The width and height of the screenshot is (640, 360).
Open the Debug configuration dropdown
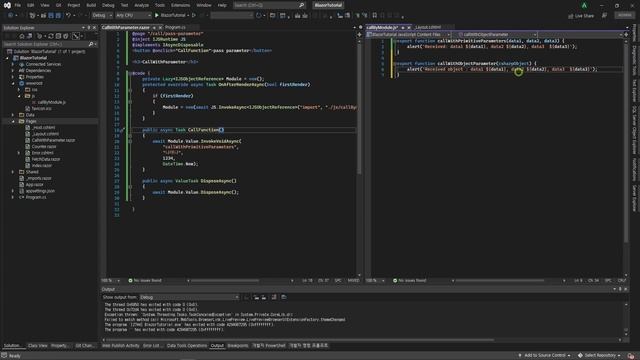[102, 16]
